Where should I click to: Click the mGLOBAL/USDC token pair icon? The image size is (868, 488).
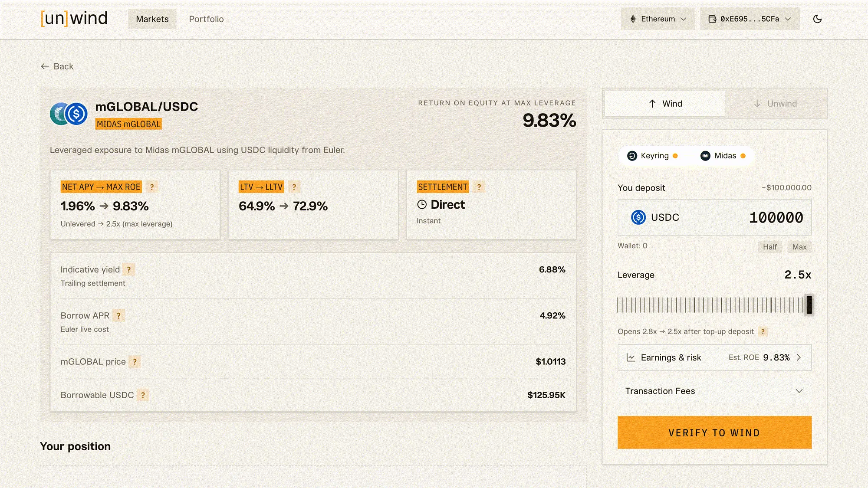tap(69, 114)
